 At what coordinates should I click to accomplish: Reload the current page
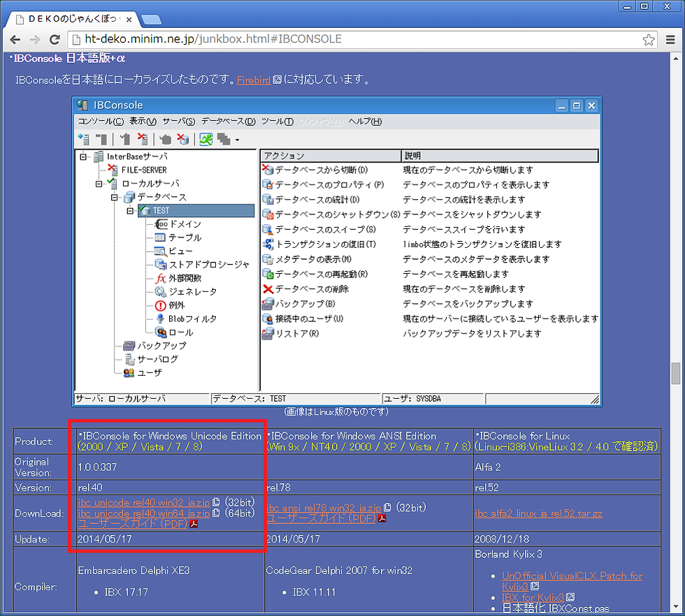pos(55,40)
